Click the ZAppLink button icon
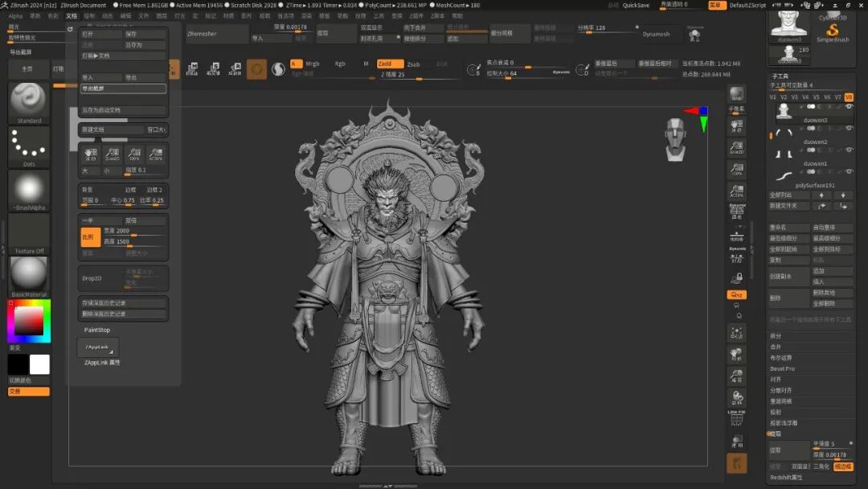Image resolution: width=868 pixels, height=489 pixels. [98, 347]
